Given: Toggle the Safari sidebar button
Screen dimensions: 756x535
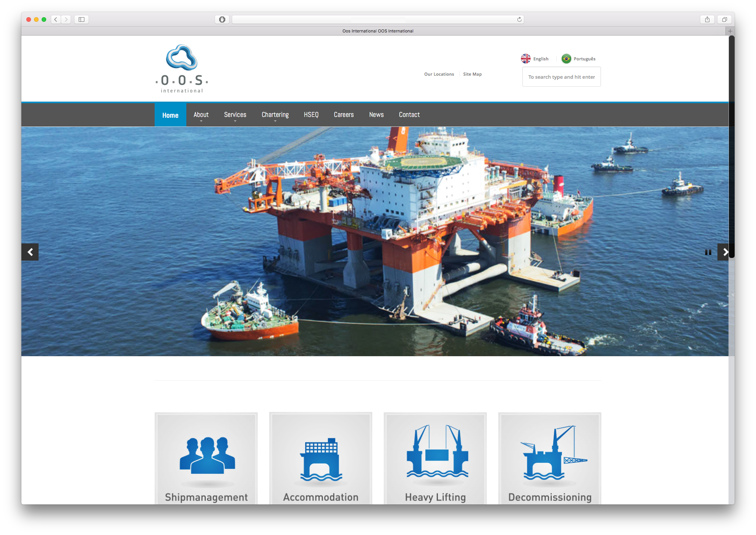Looking at the screenshot, I should pyautogui.click(x=81, y=19).
